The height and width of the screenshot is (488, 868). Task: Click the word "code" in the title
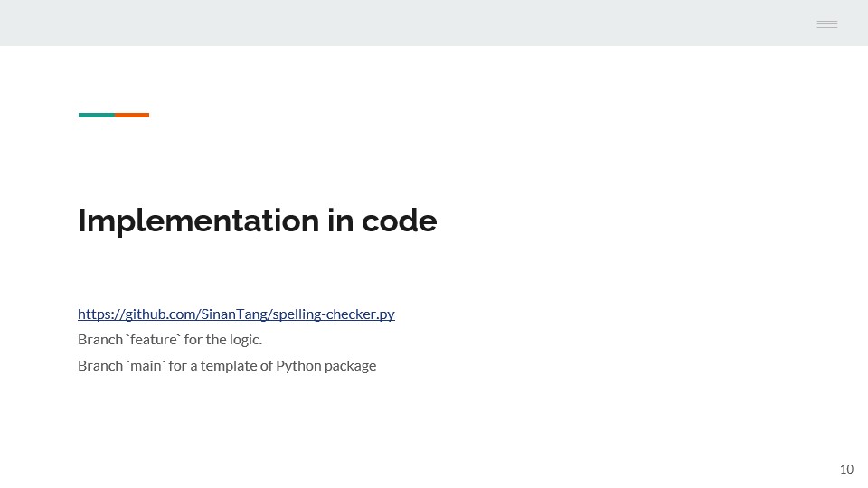click(399, 221)
